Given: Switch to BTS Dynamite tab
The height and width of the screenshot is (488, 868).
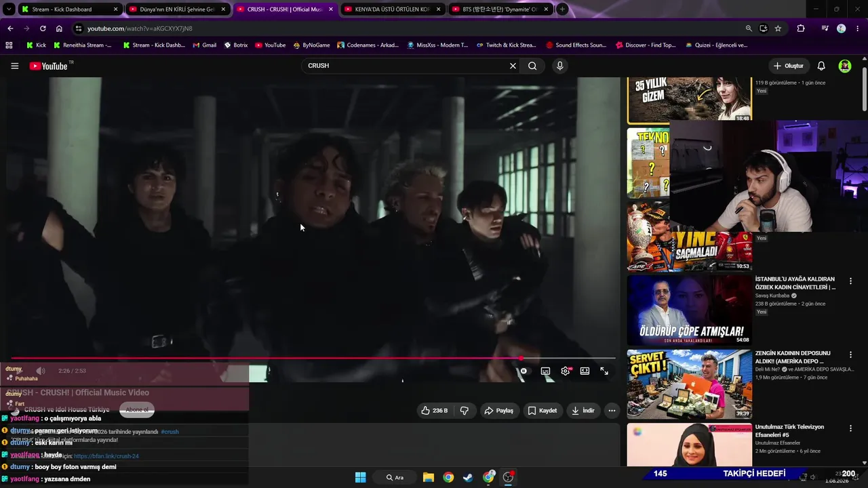Looking at the screenshot, I should [500, 9].
